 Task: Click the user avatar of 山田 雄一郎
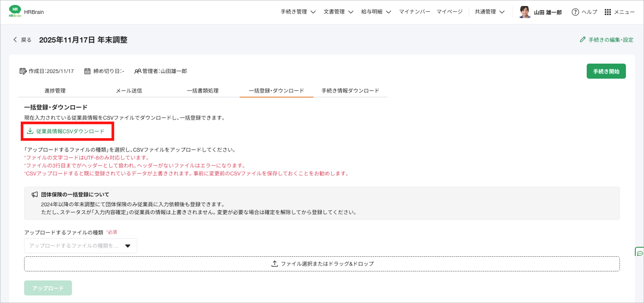click(x=525, y=12)
